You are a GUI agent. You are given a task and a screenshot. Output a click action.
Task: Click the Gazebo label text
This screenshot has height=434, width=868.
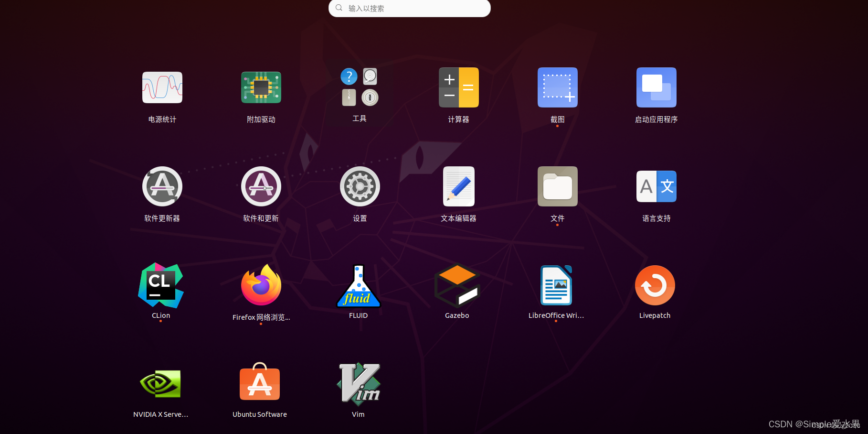[457, 315]
